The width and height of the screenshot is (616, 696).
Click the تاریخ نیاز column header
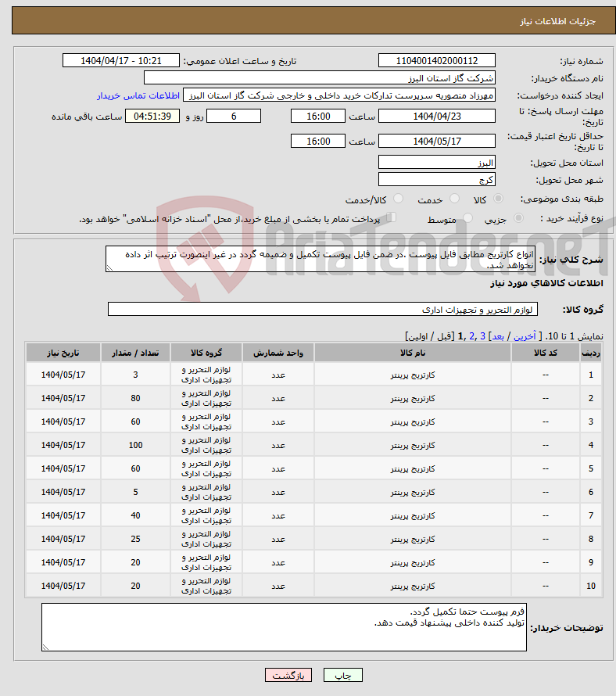click(63, 353)
